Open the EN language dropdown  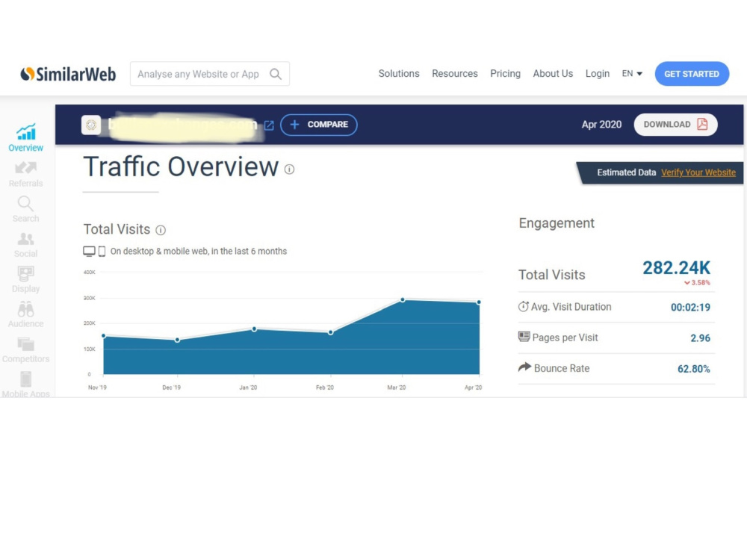(x=632, y=74)
